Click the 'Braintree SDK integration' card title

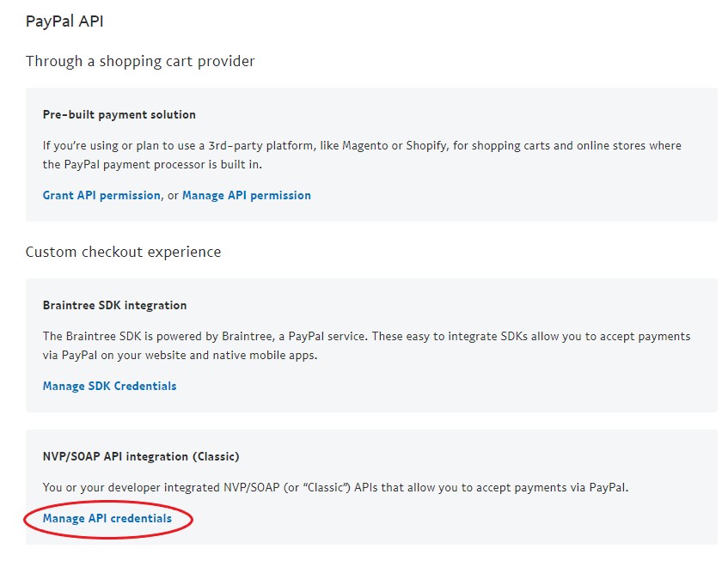coord(114,305)
